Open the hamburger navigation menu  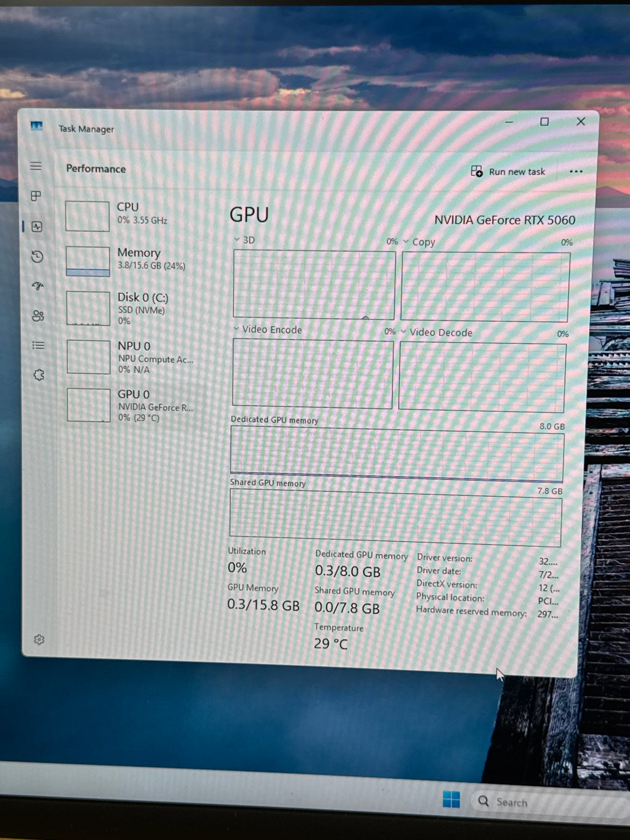click(x=36, y=166)
